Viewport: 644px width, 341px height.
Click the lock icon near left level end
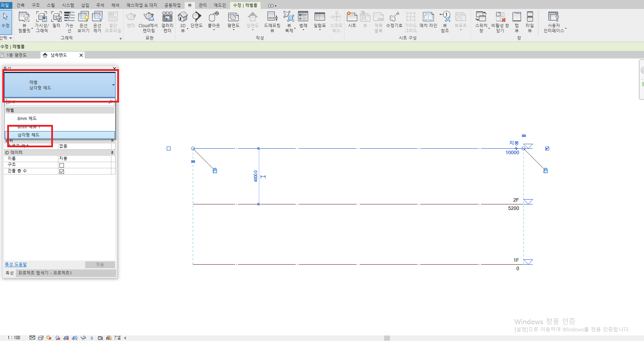(215, 170)
